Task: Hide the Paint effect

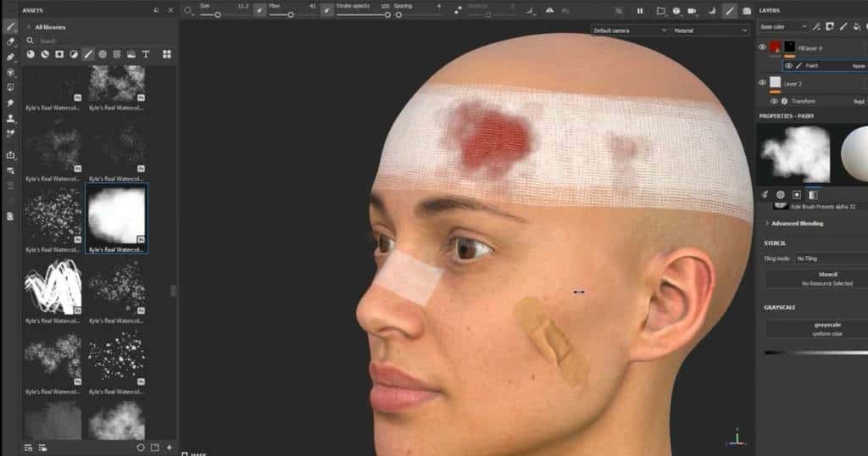Action: 788,66
